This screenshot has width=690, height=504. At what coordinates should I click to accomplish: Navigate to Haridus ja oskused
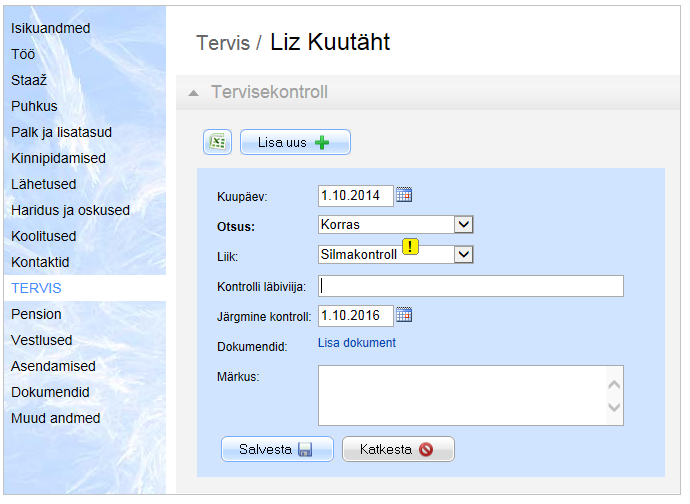point(71,210)
